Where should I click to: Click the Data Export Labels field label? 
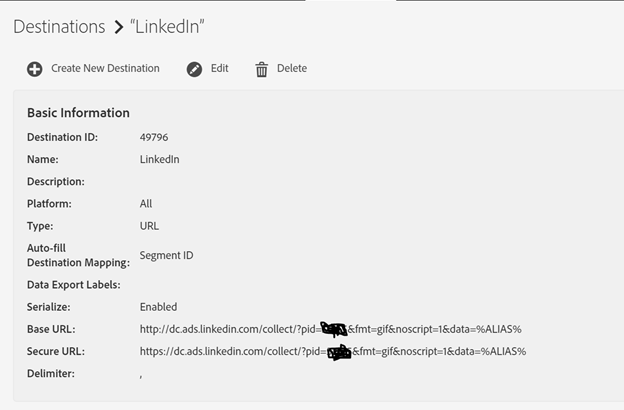tap(76, 285)
